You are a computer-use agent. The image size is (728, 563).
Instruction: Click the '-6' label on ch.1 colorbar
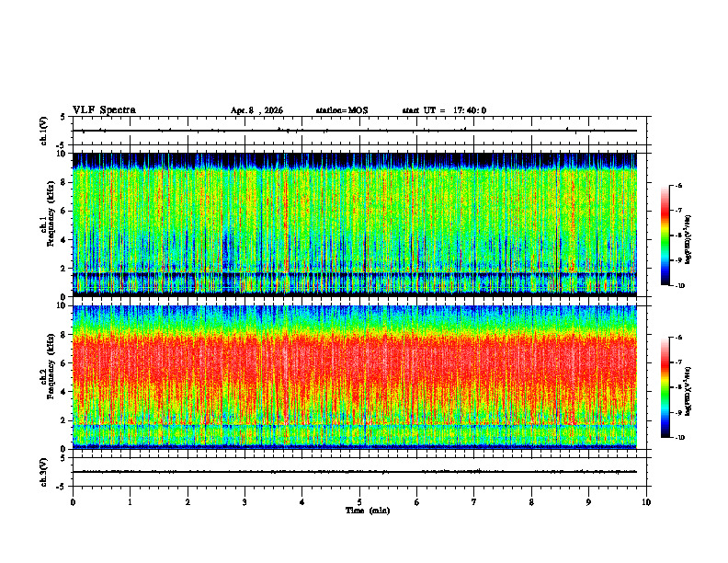(678, 186)
